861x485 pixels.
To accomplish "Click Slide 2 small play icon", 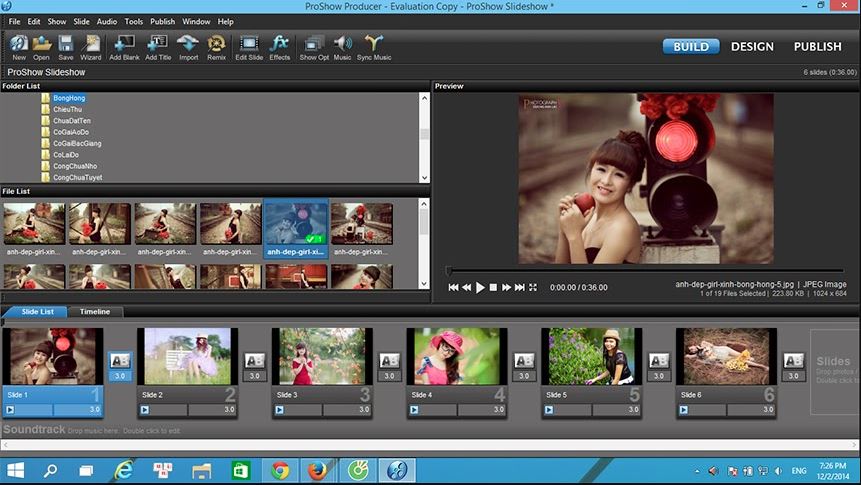I will 144,410.
